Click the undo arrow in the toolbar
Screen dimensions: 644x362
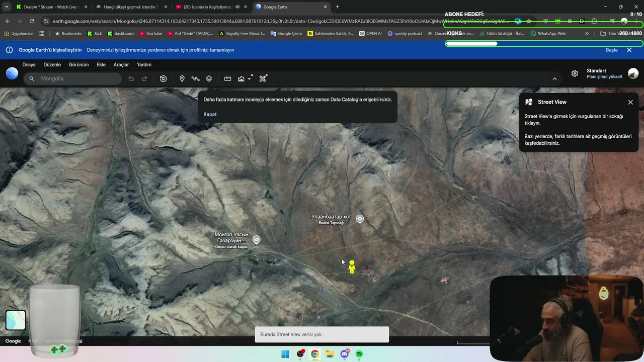131,78
